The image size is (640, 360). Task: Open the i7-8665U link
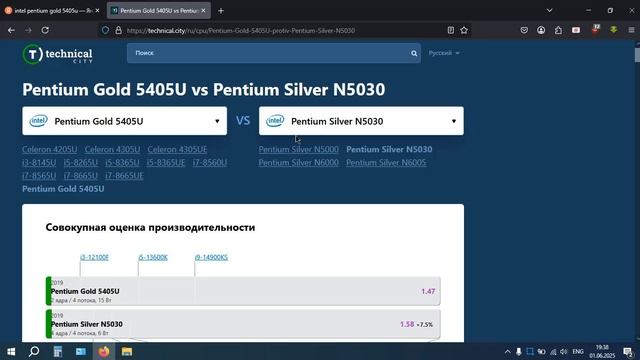(x=80, y=176)
